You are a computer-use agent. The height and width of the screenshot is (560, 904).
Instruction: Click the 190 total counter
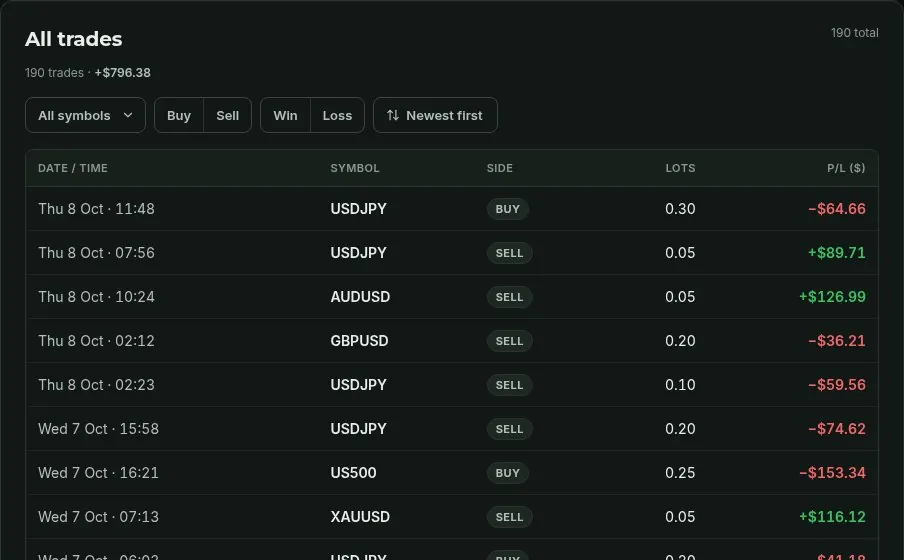pyautogui.click(x=854, y=33)
